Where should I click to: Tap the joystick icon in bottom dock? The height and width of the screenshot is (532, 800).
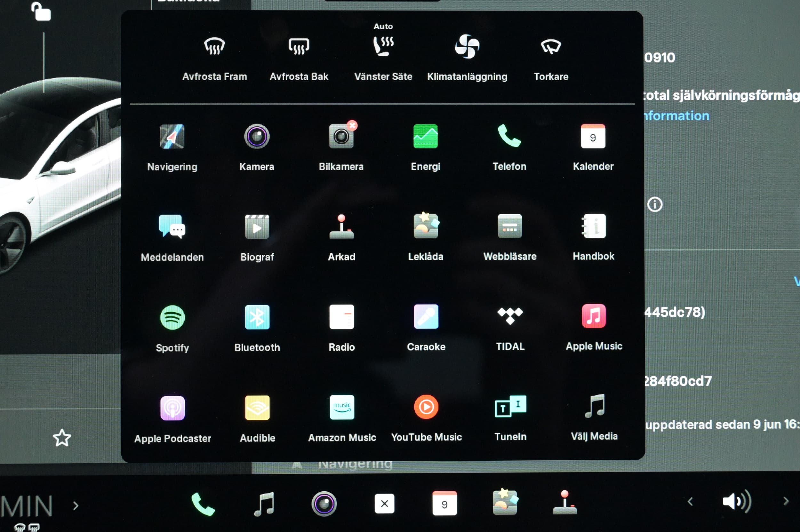point(565,503)
